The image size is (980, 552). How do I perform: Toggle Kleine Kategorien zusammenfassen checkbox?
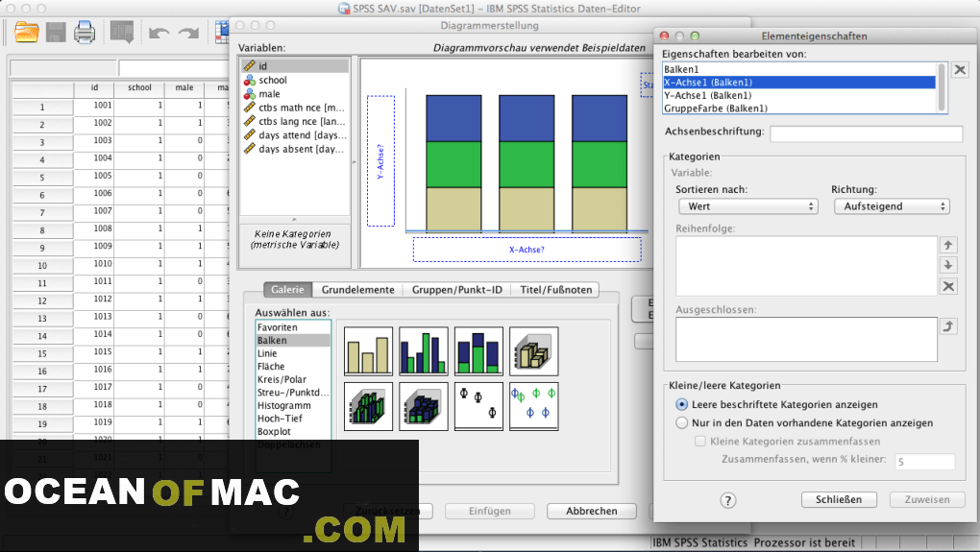(x=700, y=441)
